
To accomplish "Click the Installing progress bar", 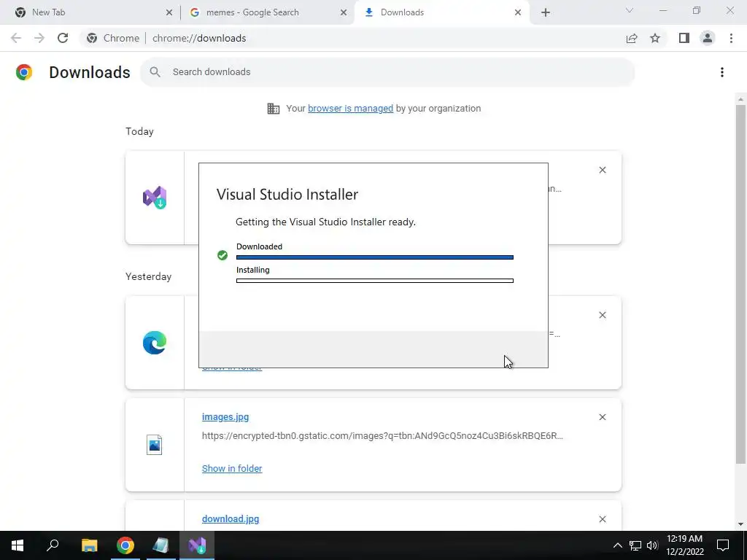I will click(375, 281).
